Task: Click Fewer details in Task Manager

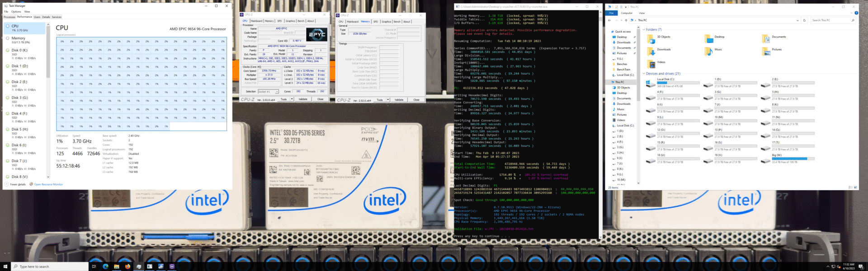Action: 15,184
